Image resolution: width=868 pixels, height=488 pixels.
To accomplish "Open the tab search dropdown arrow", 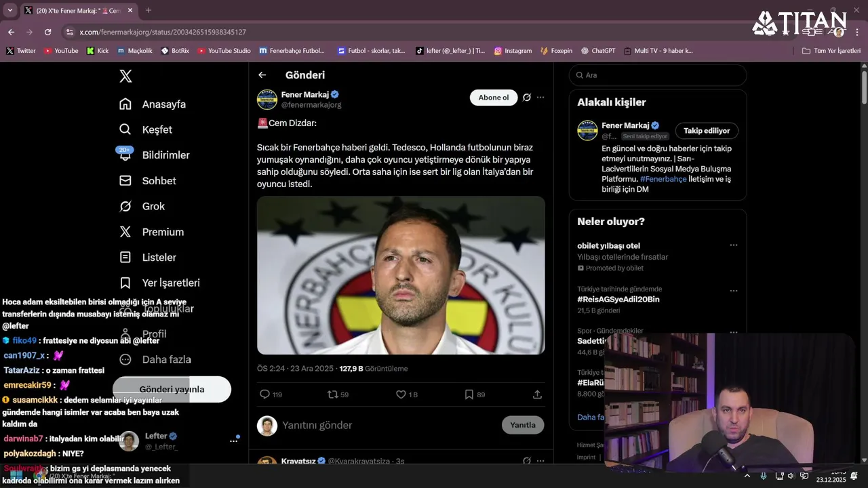I will pos(9,10).
